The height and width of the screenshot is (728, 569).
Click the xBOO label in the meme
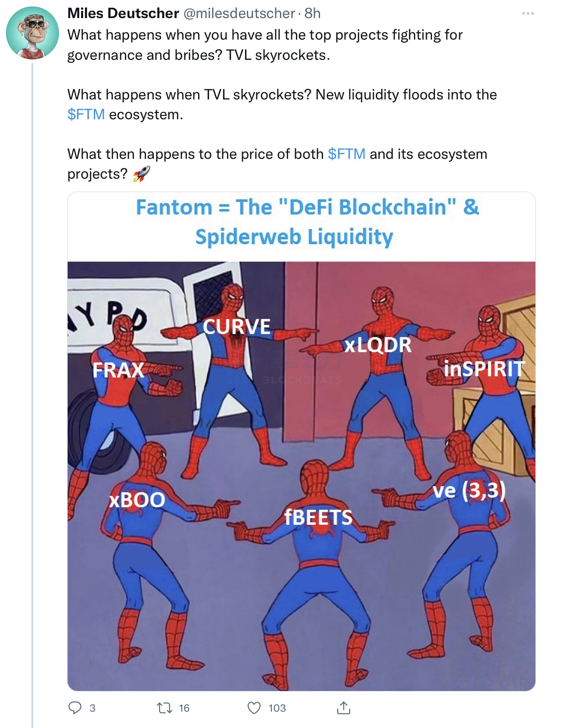pyautogui.click(x=137, y=500)
